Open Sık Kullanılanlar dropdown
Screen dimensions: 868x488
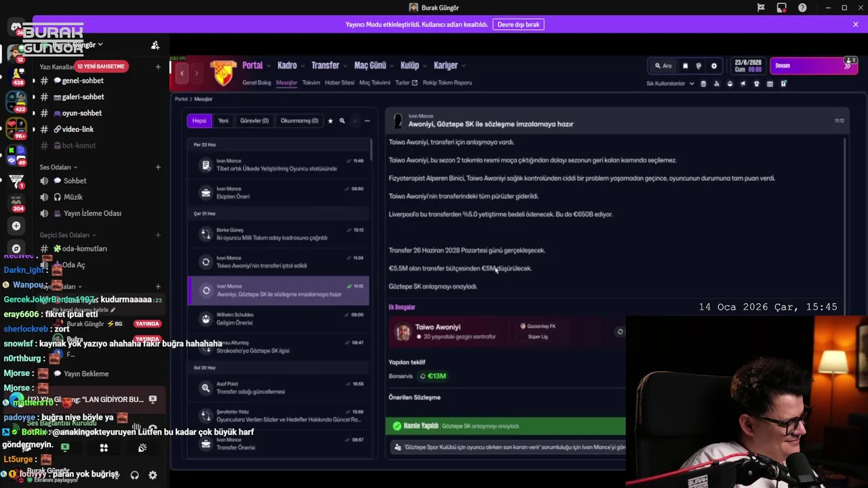click(670, 83)
